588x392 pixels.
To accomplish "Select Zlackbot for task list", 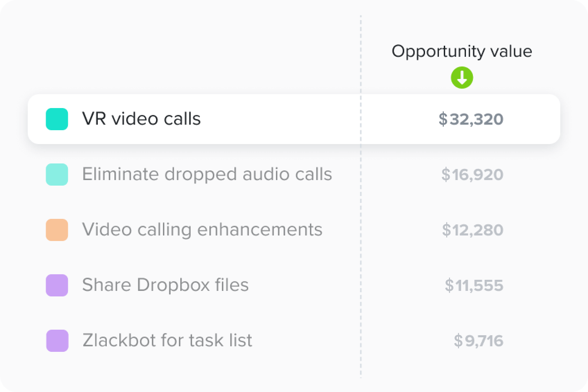I will [x=167, y=340].
